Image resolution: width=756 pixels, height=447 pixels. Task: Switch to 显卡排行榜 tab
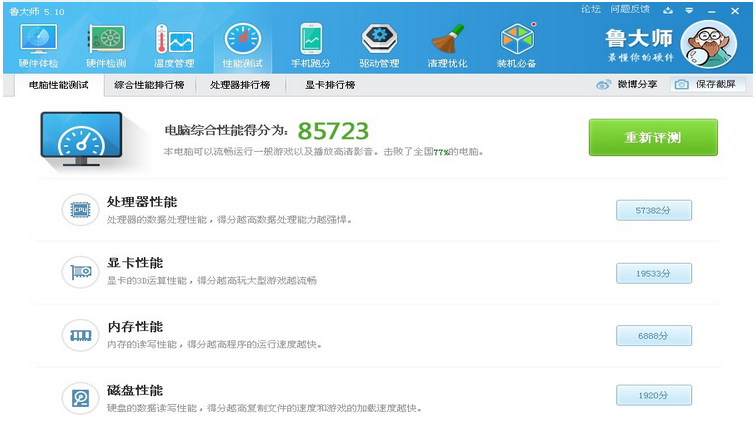pos(330,85)
